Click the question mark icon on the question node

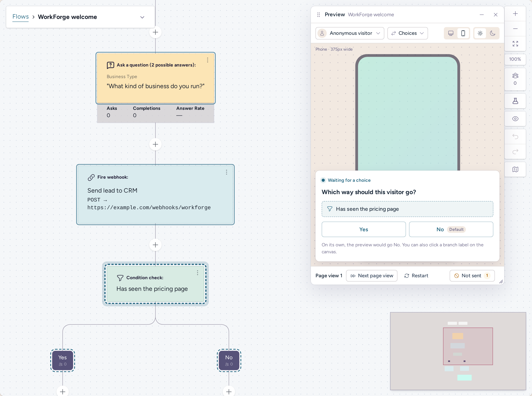coord(110,65)
